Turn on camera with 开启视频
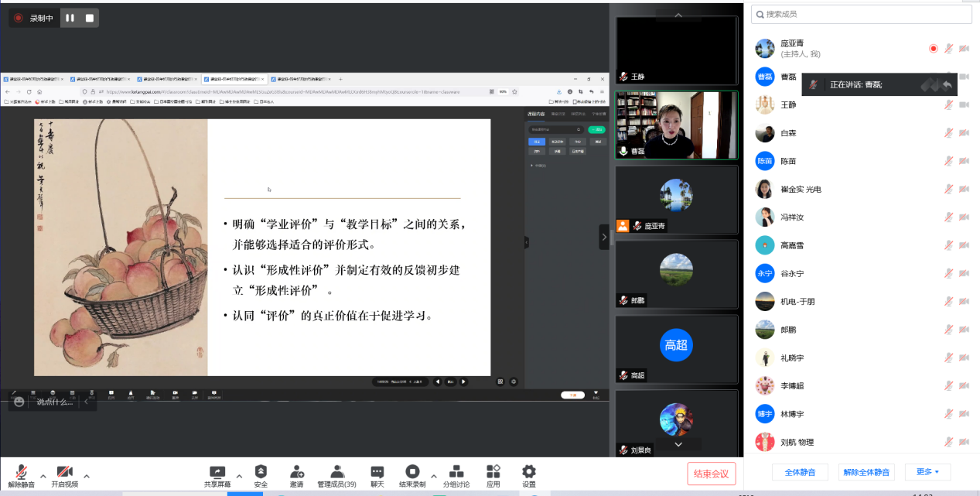This screenshot has height=496, width=980. click(65, 475)
